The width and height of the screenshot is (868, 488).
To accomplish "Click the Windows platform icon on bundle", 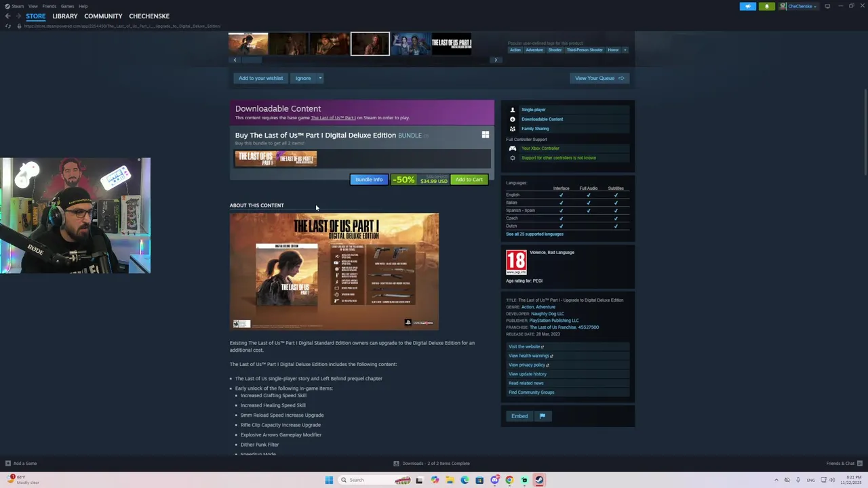I will 486,135.
